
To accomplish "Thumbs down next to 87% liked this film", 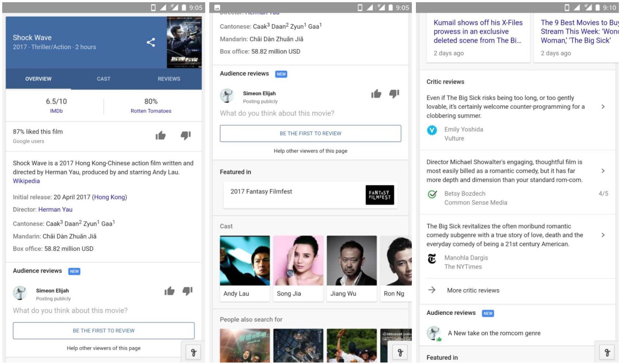I will pyautogui.click(x=186, y=136).
